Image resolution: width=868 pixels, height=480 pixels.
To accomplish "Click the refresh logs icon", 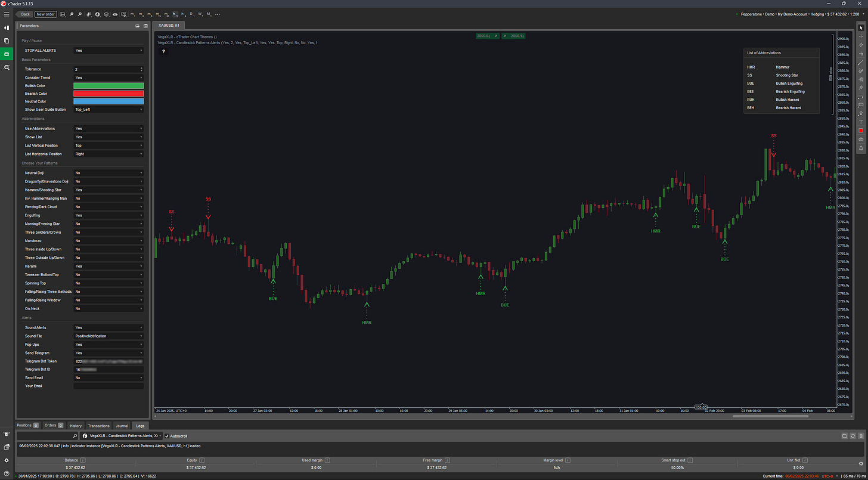I will [x=854, y=436].
